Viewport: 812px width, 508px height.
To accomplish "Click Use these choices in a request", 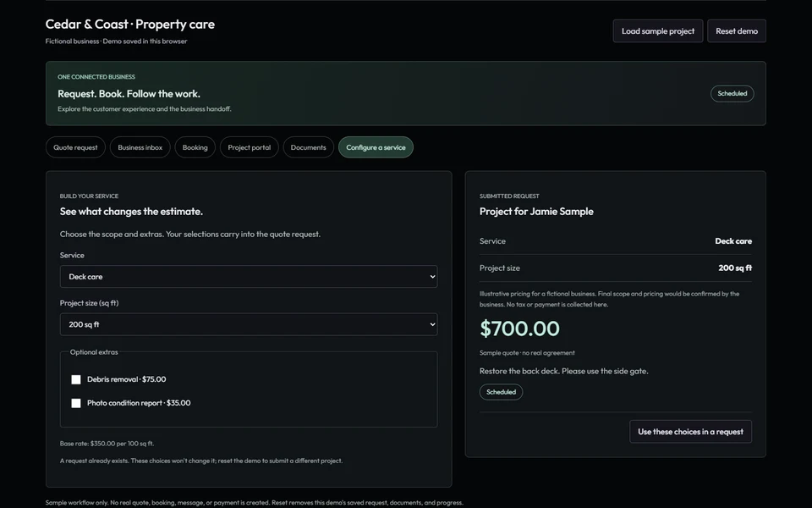I will pyautogui.click(x=690, y=431).
